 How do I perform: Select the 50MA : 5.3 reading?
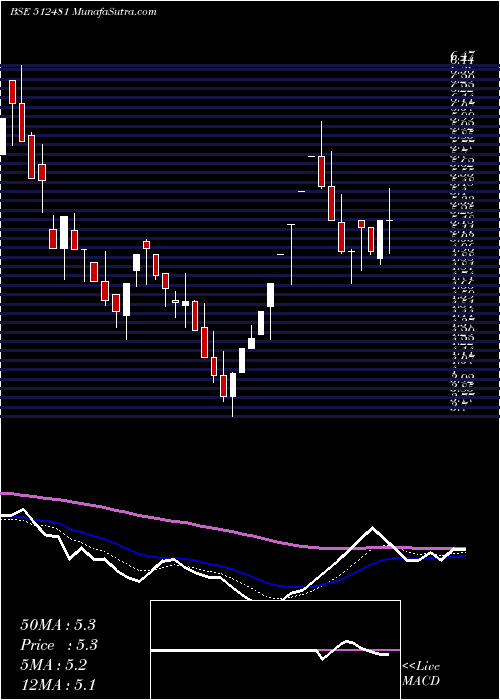[x=58, y=625]
